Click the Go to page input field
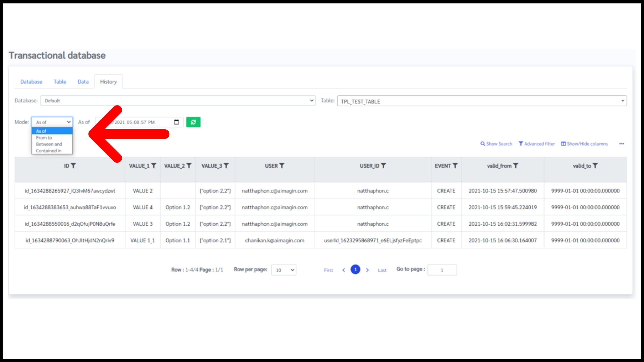This screenshot has width=644, height=362. pyautogui.click(x=442, y=270)
